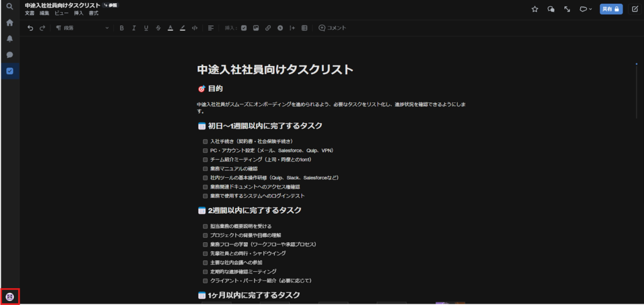Tick the 主要な社内会議への参加 checkbox
Screen dimensions: 644x305
[205, 262]
